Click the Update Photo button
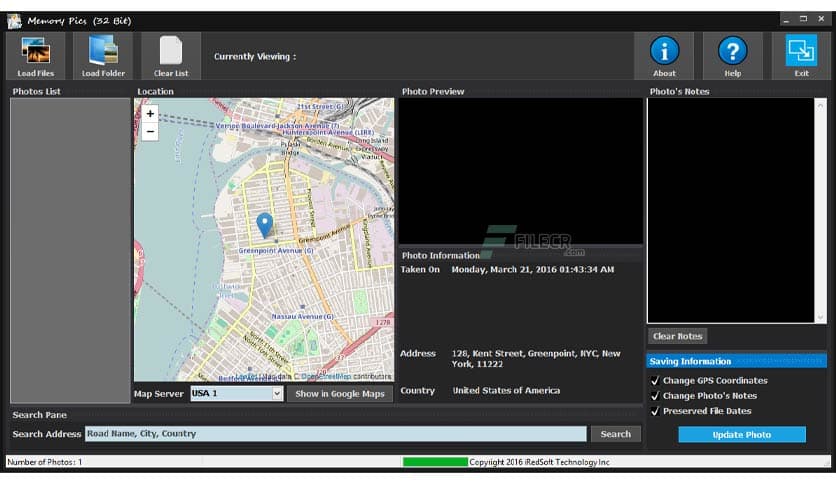Image resolution: width=836 pixels, height=484 pixels. [742, 434]
